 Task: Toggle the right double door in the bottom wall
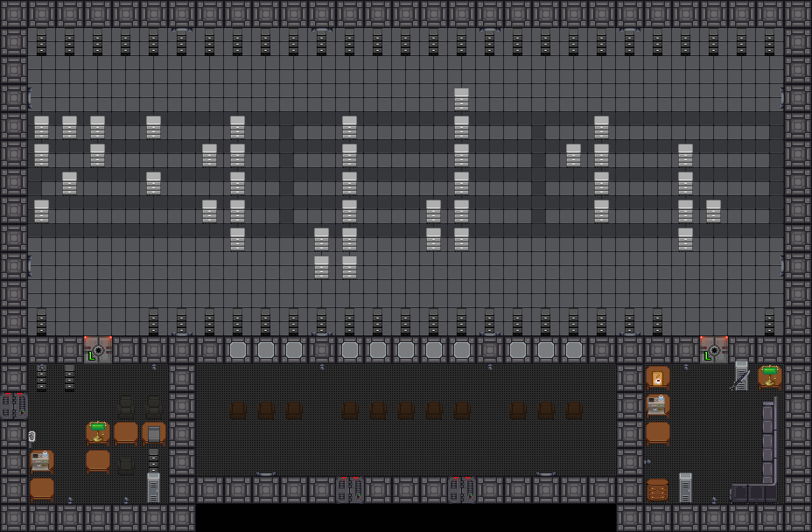coord(462,489)
